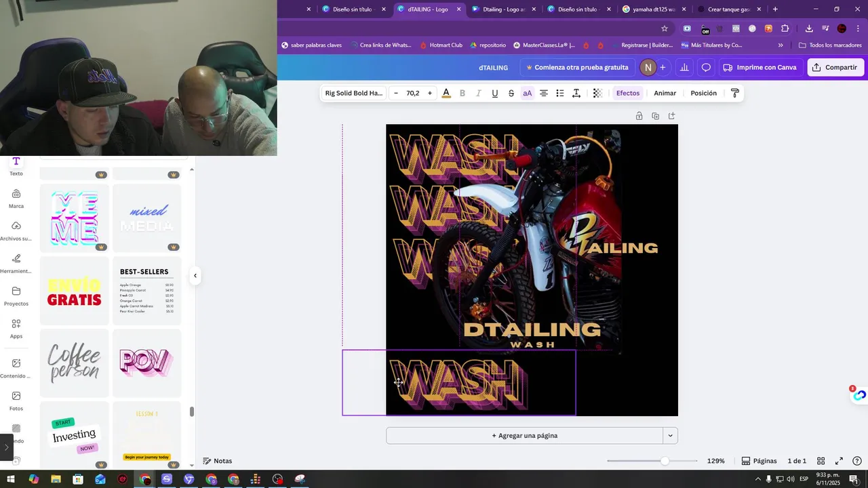Open N profile avatar
This screenshot has height=488, width=868.
coord(648,67)
